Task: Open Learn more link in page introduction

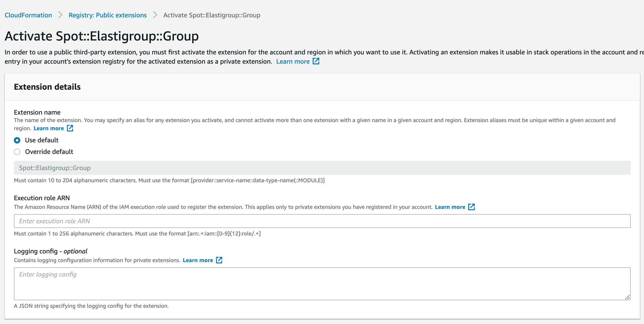Action: click(x=293, y=61)
